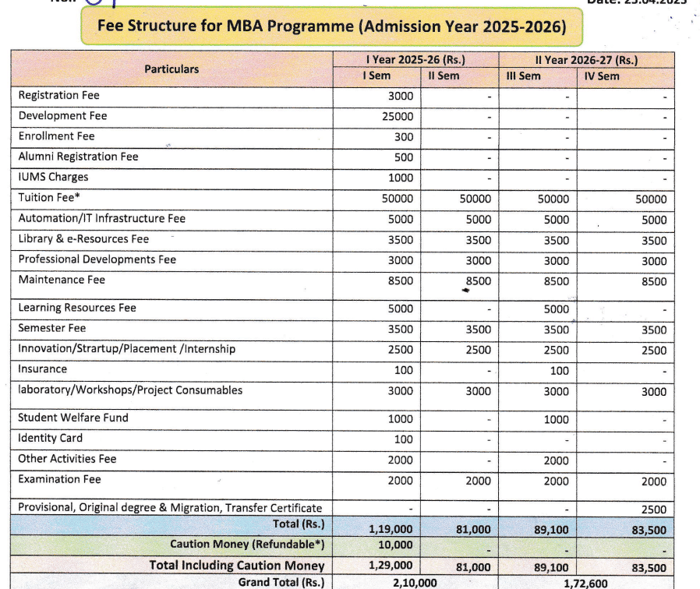Click the Maintenance Fee row label
700x589 pixels.
[x=62, y=280]
